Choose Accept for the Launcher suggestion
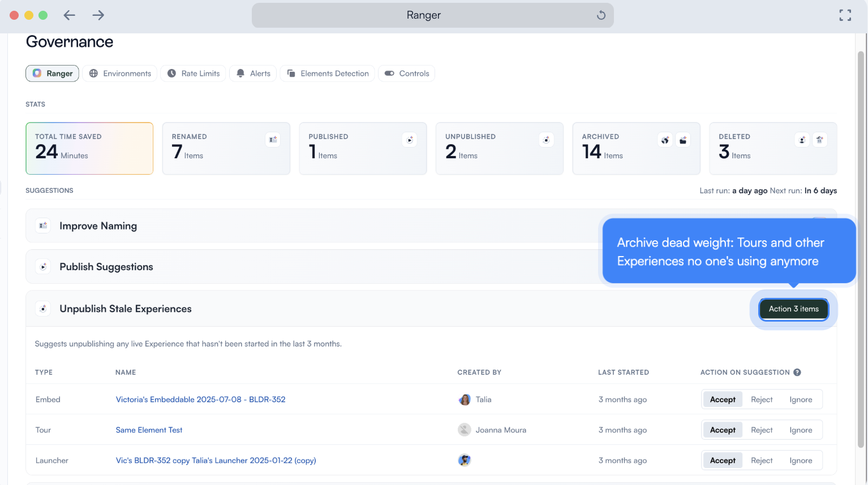 (723, 461)
